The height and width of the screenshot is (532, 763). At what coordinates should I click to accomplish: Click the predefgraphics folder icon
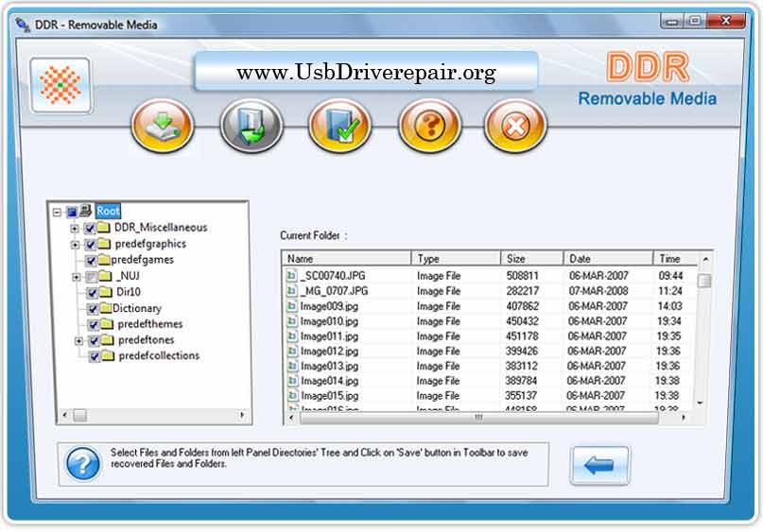pos(104,243)
